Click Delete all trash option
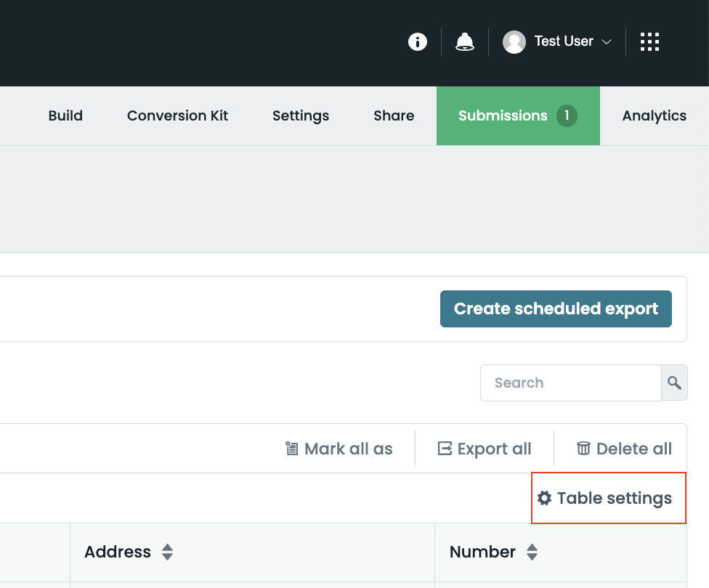Viewport: 709px width, 588px height. click(624, 449)
